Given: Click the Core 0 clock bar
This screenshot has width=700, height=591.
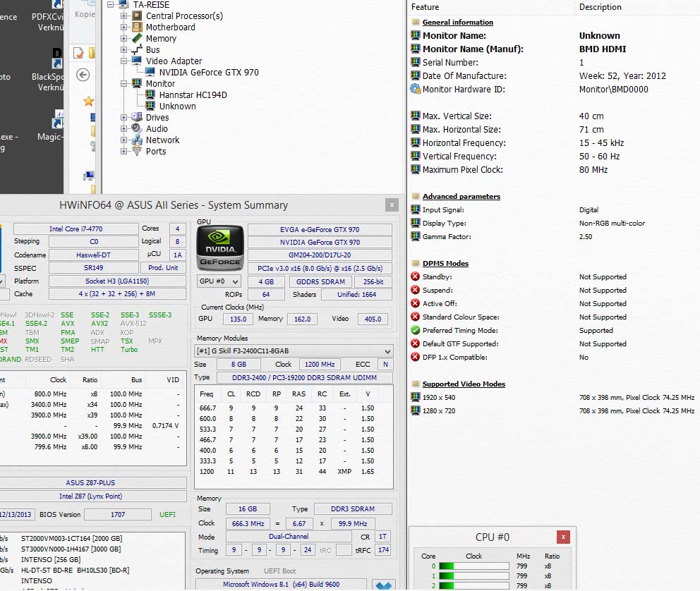Looking at the screenshot, I should pyautogui.click(x=473, y=566).
